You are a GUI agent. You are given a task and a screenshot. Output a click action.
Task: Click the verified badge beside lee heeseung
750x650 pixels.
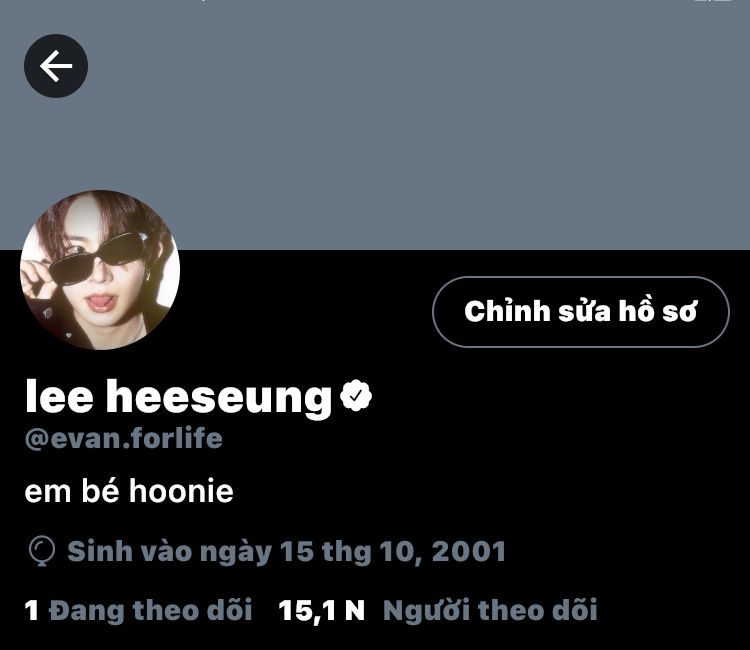click(x=356, y=395)
